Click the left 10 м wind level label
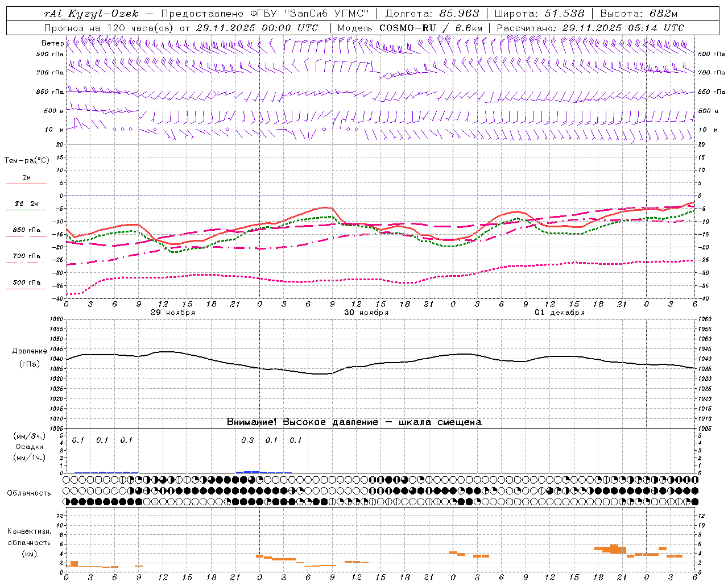Screen dimensions: 728x582 [54, 130]
